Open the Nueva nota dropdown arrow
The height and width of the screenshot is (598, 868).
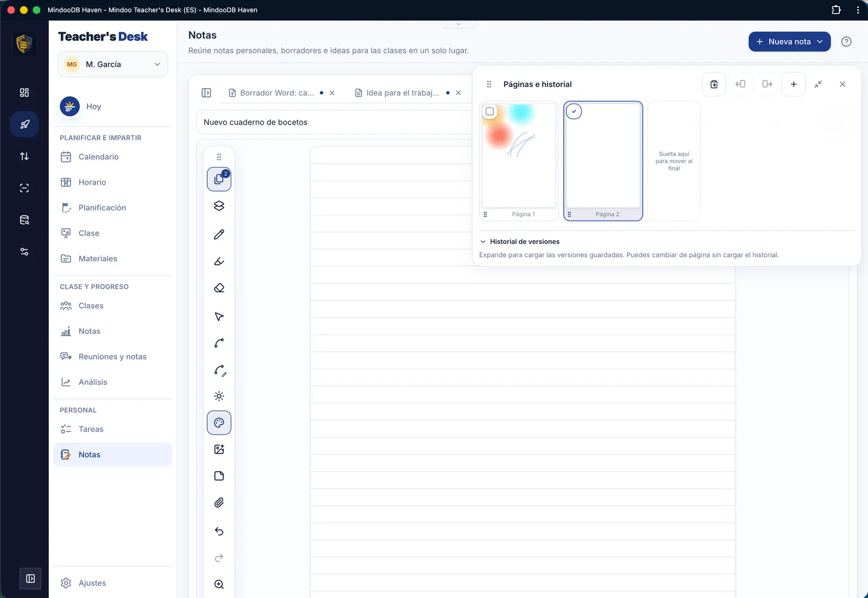[x=820, y=42]
